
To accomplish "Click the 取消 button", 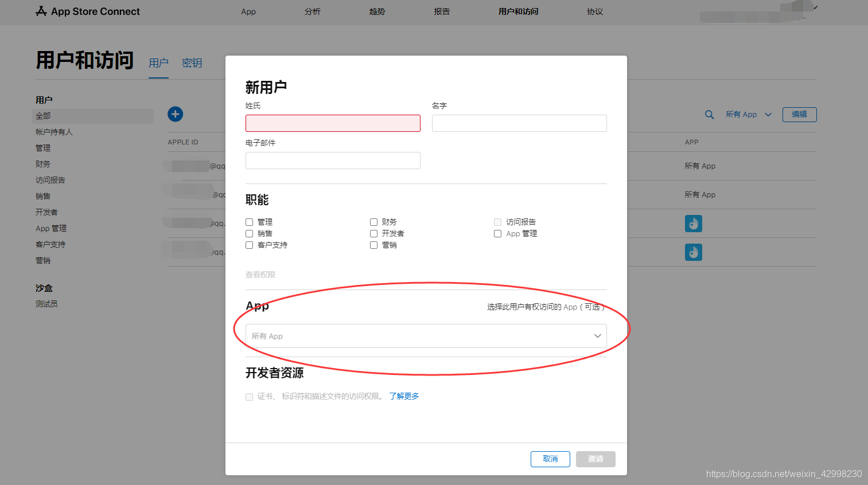I will [550, 459].
